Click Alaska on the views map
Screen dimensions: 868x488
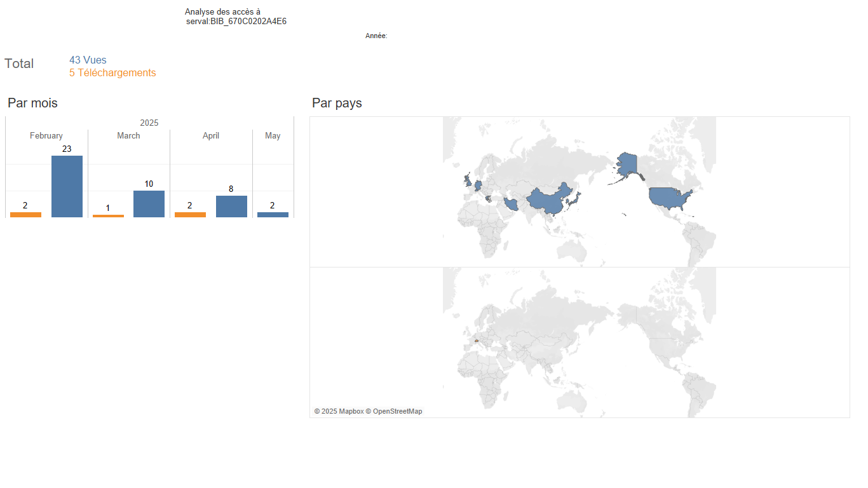pos(627,165)
